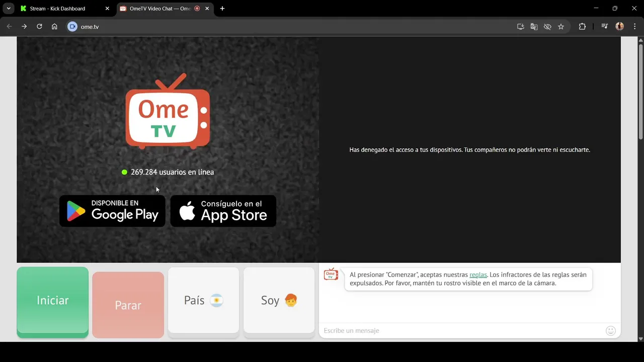
Task: Follow the reglas link in chat
Action: [x=478, y=275]
